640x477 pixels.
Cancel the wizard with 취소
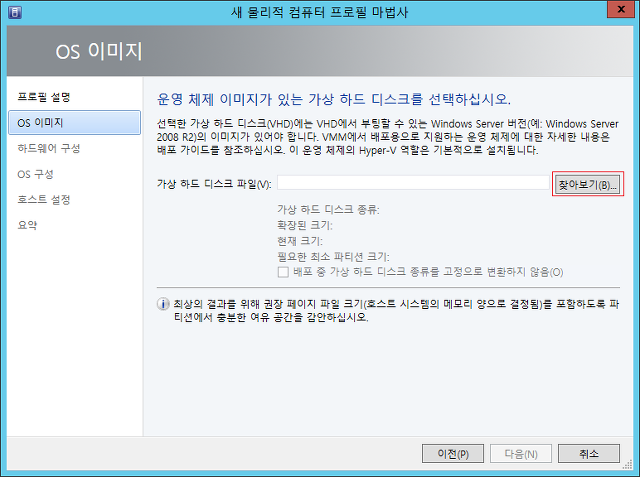click(x=589, y=454)
